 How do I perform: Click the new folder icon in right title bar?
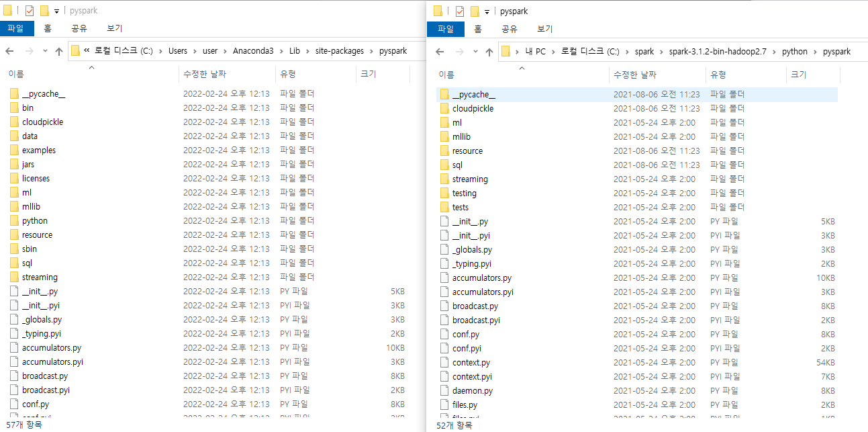pos(475,11)
